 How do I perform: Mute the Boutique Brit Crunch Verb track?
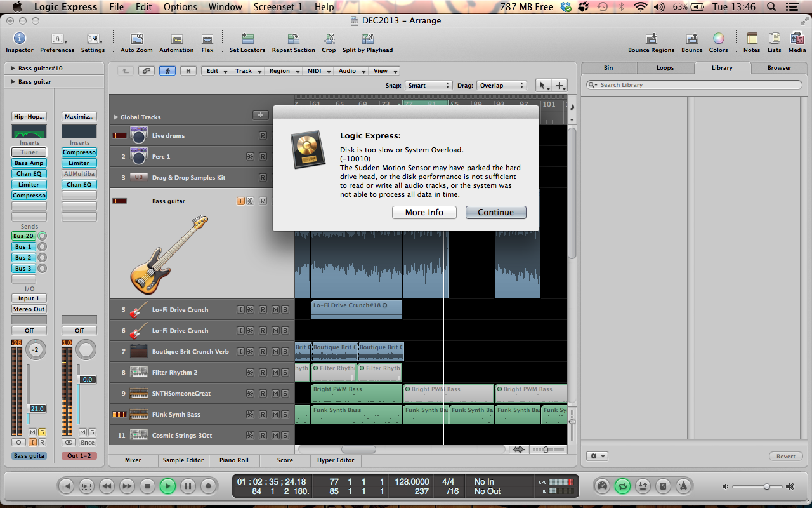[275, 352]
